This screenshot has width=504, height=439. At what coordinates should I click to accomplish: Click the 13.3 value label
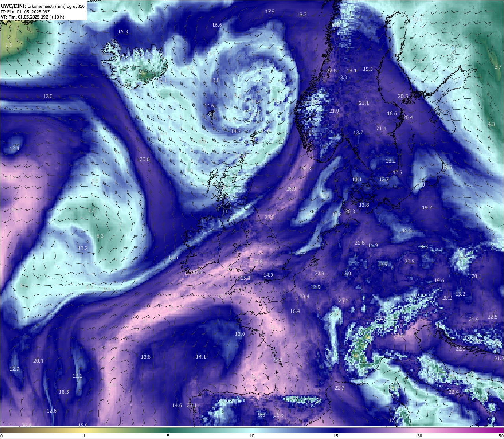pyautogui.click(x=342, y=78)
